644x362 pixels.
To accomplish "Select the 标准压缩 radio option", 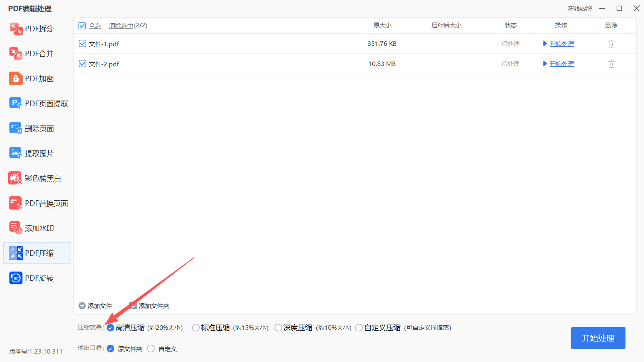I will point(196,328).
